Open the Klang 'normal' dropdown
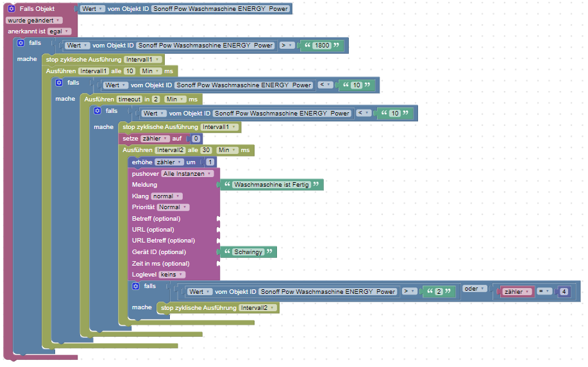Viewport: 588px width, 367px height. 167,196
